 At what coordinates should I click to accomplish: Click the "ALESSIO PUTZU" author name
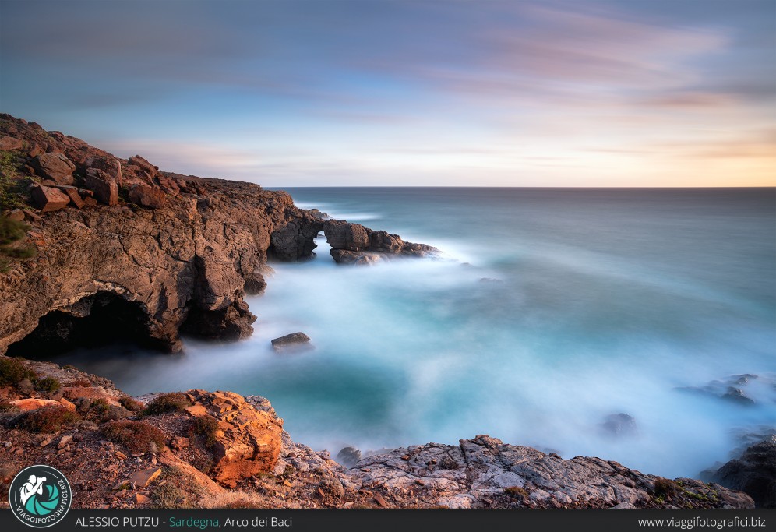[x=118, y=522]
